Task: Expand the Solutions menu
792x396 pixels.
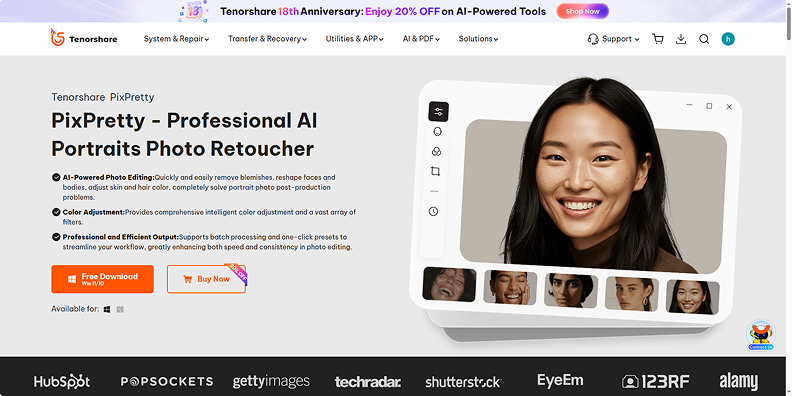Action: pyautogui.click(x=478, y=39)
